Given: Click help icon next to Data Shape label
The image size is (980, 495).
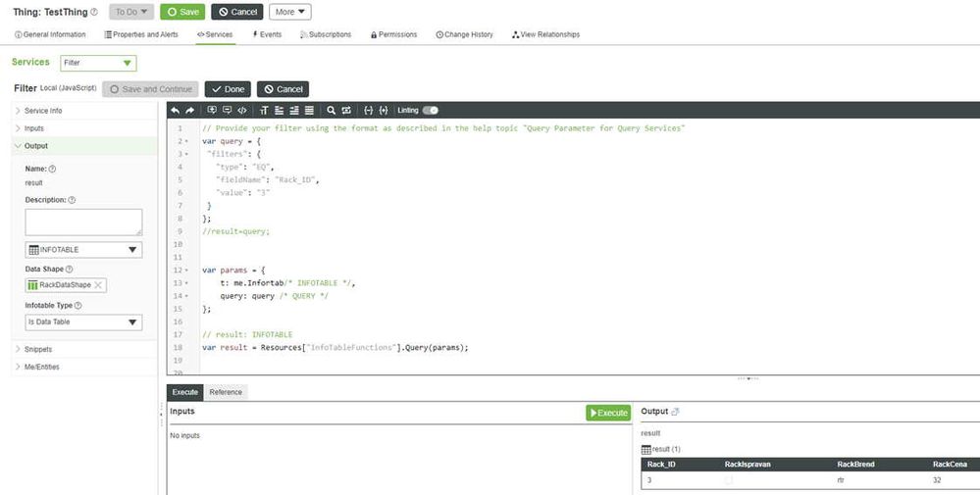Looking at the screenshot, I should click(69, 269).
